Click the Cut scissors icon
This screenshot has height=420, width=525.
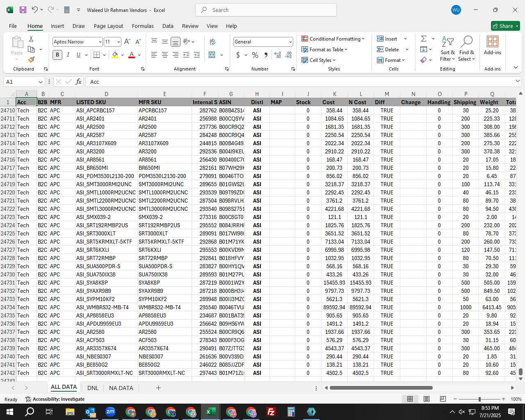click(x=31, y=39)
